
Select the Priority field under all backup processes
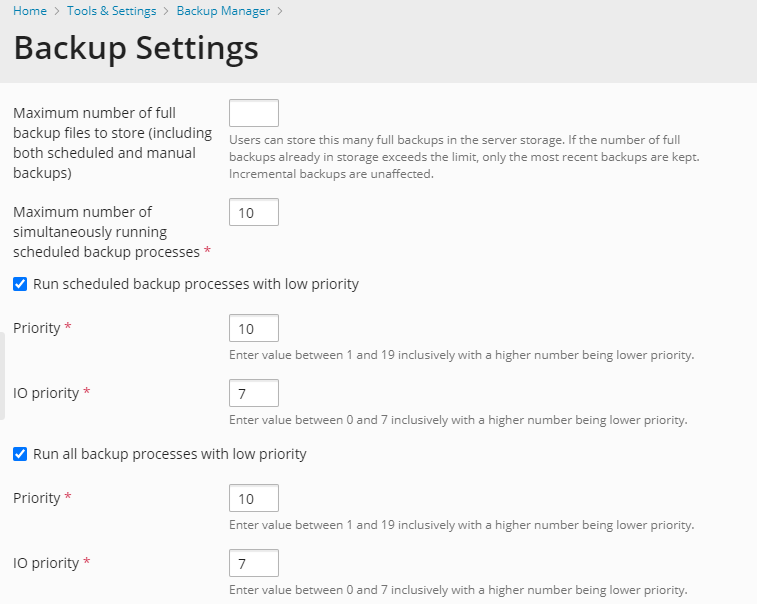[x=254, y=498]
